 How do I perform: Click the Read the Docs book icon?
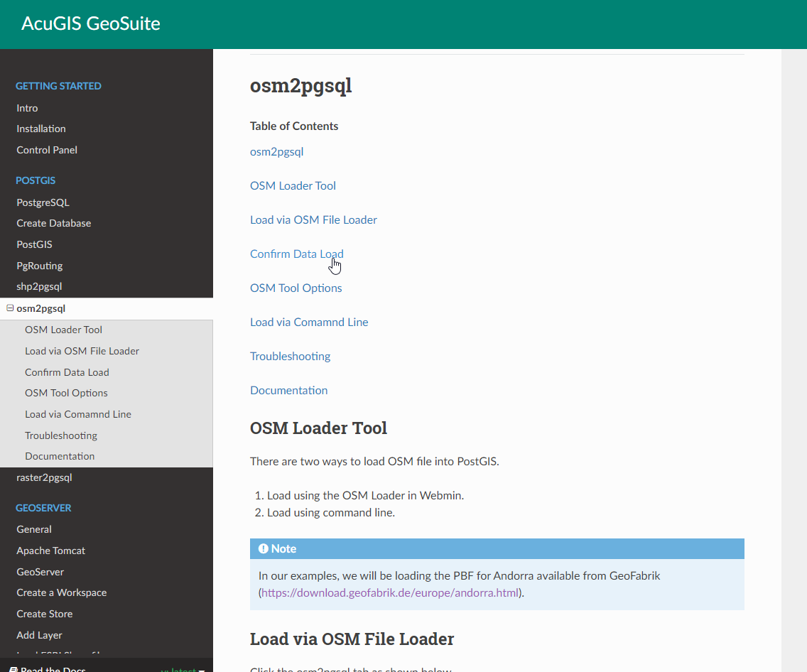pos(13,669)
